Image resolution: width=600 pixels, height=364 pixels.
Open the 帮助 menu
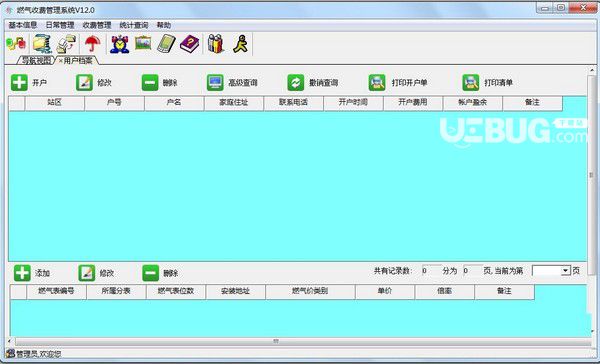pyautogui.click(x=164, y=25)
